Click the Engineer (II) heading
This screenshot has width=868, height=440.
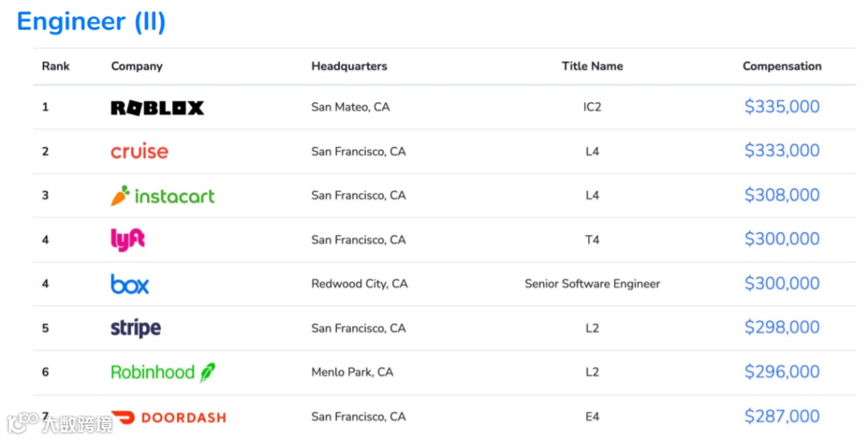[x=91, y=22]
